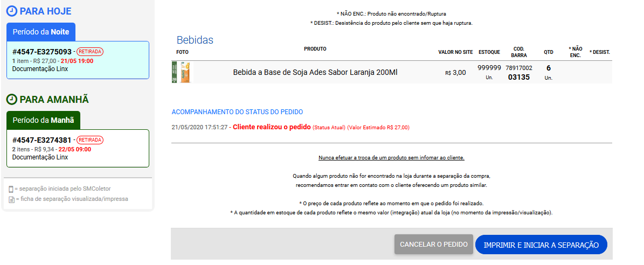
Task: Select the Período da Manhã tab
Action: [x=44, y=120]
